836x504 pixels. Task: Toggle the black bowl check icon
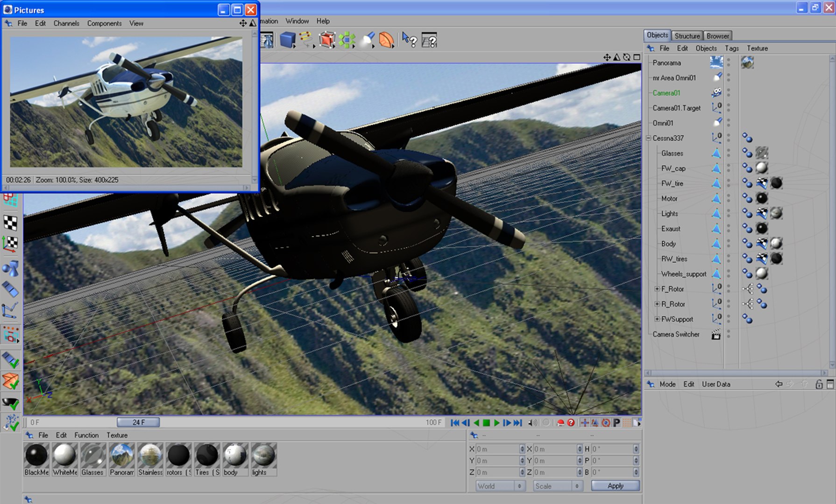point(11,402)
